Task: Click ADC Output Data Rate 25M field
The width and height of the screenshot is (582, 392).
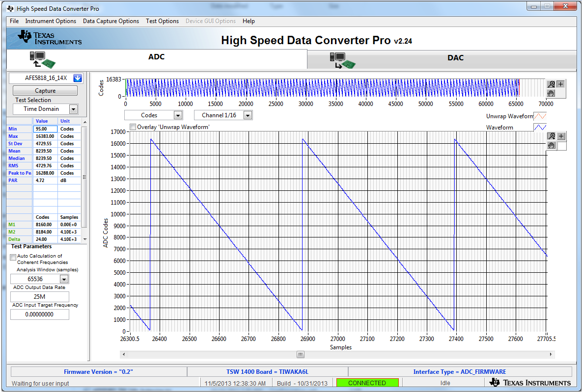Action: [40, 297]
